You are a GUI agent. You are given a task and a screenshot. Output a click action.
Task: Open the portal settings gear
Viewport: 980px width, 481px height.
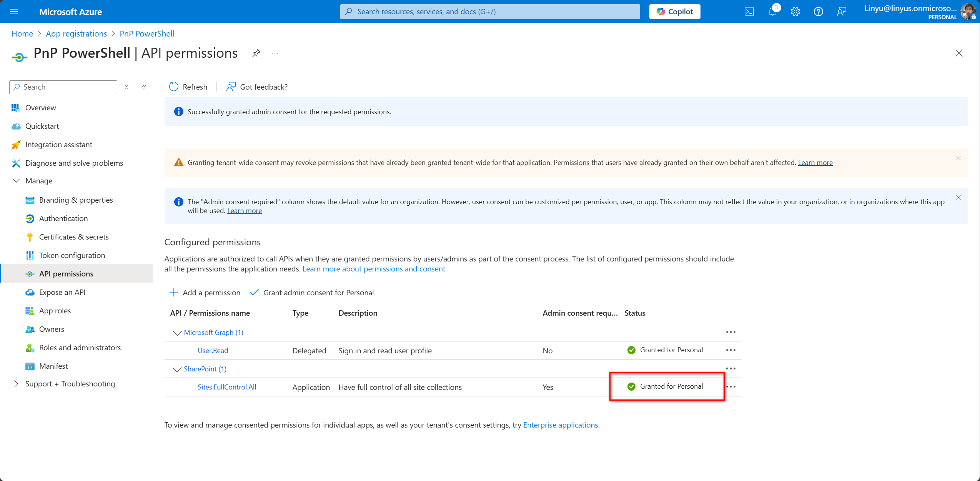pos(795,12)
